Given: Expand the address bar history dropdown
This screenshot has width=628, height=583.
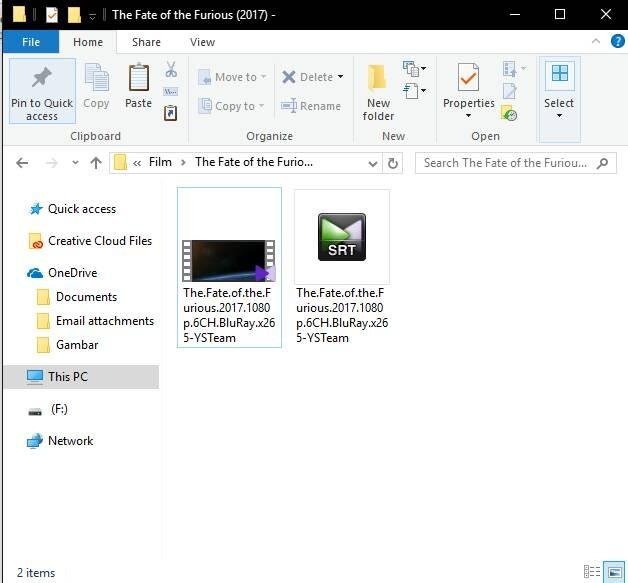Looking at the screenshot, I should 372,163.
